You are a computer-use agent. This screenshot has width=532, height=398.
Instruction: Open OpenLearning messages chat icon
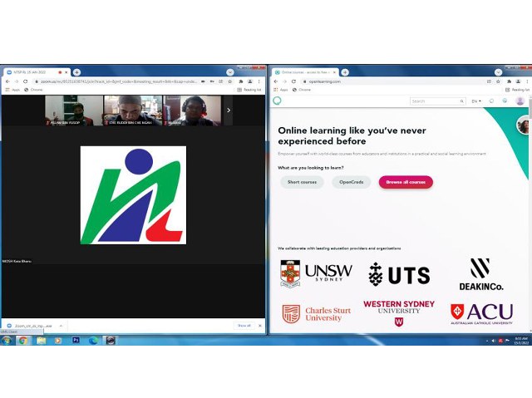click(491, 101)
